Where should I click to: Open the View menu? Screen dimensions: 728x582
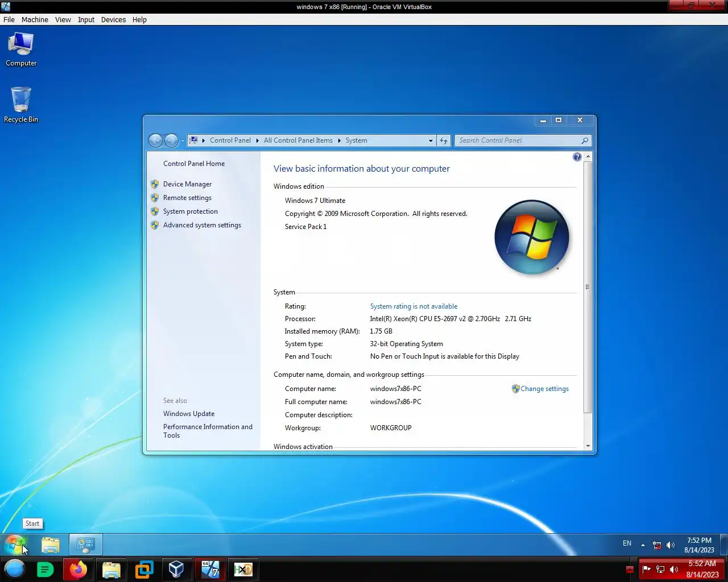63,19
